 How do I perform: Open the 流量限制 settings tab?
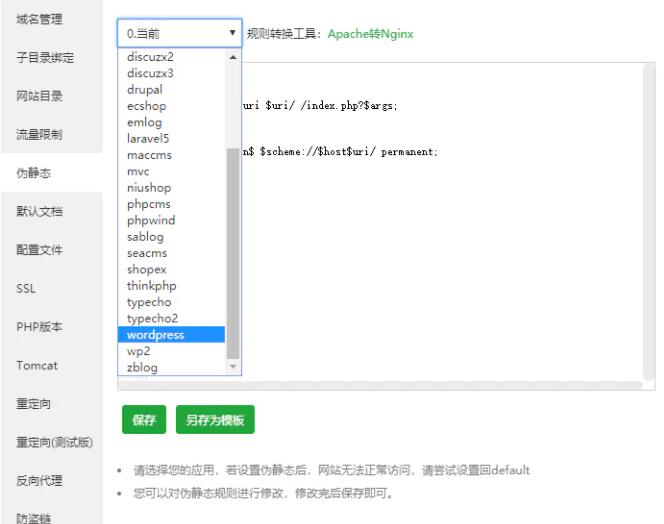[39, 134]
